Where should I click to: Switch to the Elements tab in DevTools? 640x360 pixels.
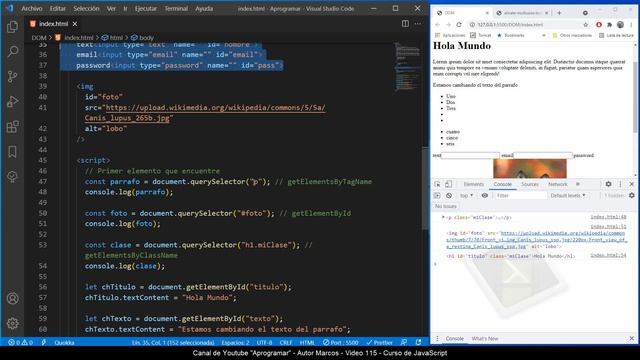(x=473, y=184)
